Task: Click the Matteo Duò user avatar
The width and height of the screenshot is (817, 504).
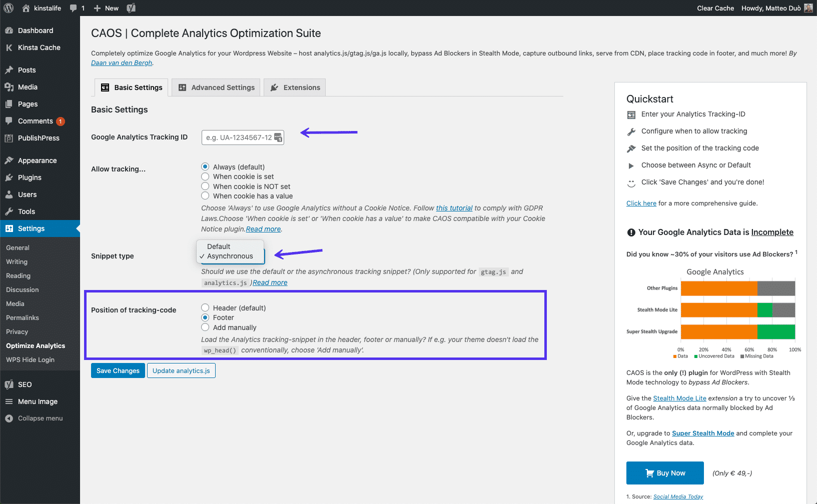Action: point(808,8)
